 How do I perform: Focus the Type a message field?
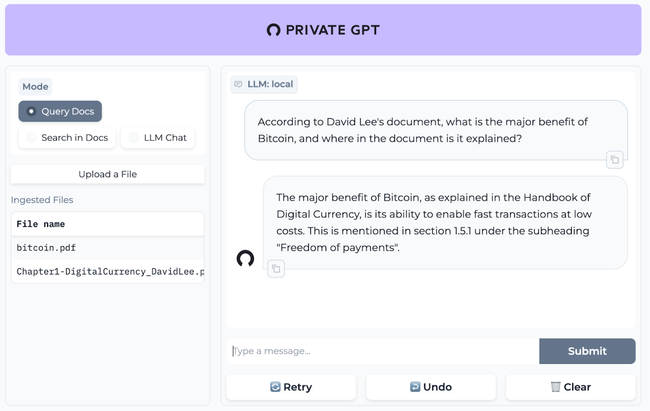coord(382,351)
